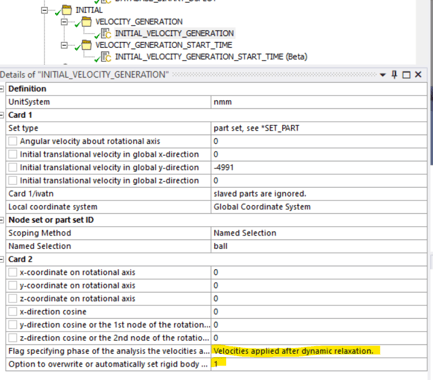
Task: Select the VELOCITY_GENERATION tree folder label
Action: click(139, 22)
